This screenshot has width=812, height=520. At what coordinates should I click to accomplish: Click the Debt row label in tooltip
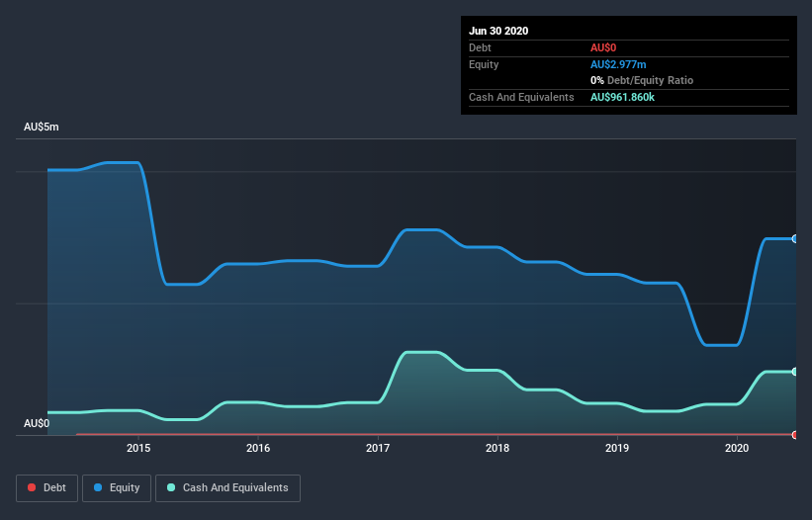[x=480, y=47]
